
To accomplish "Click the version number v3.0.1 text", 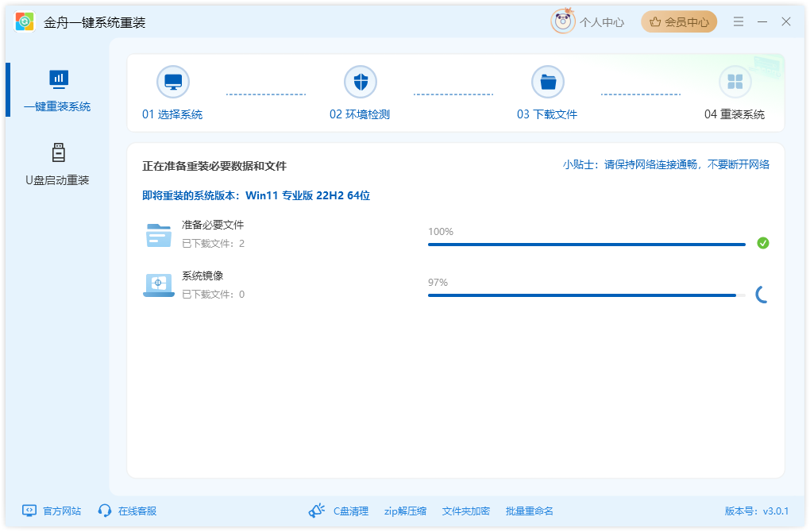I will [776, 511].
